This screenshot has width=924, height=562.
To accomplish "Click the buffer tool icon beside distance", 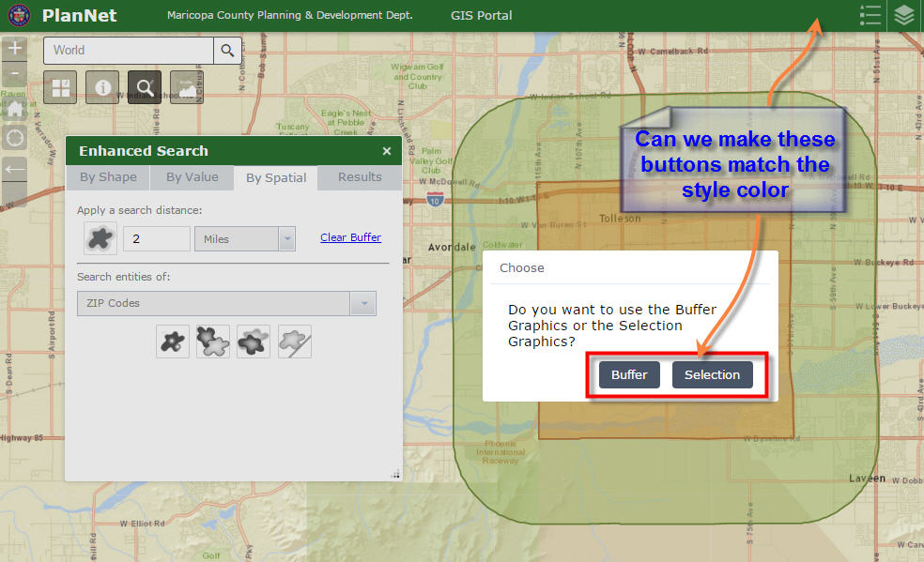I will click(x=100, y=238).
